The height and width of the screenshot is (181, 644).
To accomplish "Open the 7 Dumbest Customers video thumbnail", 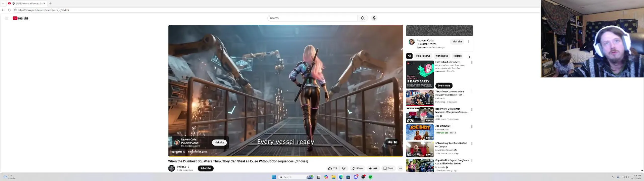I will [x=420, y=98].
